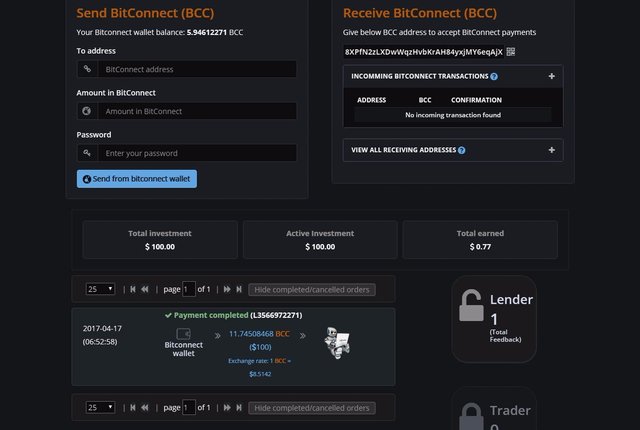The image size is (640, 430).
Task: Open the upper rows-per-page dropdown showing 25
Action: click(100, 289)
